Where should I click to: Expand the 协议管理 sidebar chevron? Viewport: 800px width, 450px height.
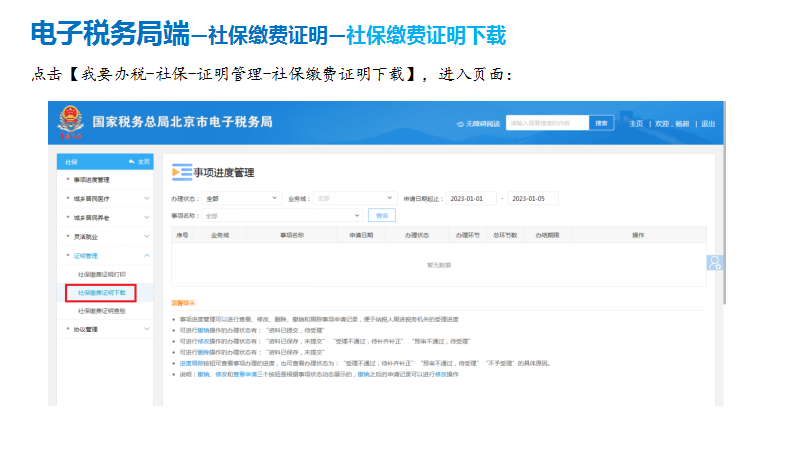[146, 329]
